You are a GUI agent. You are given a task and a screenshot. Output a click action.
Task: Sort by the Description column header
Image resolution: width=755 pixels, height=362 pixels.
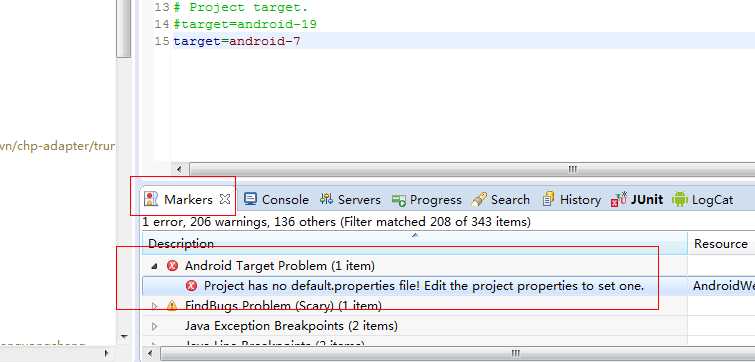(415, 244)
